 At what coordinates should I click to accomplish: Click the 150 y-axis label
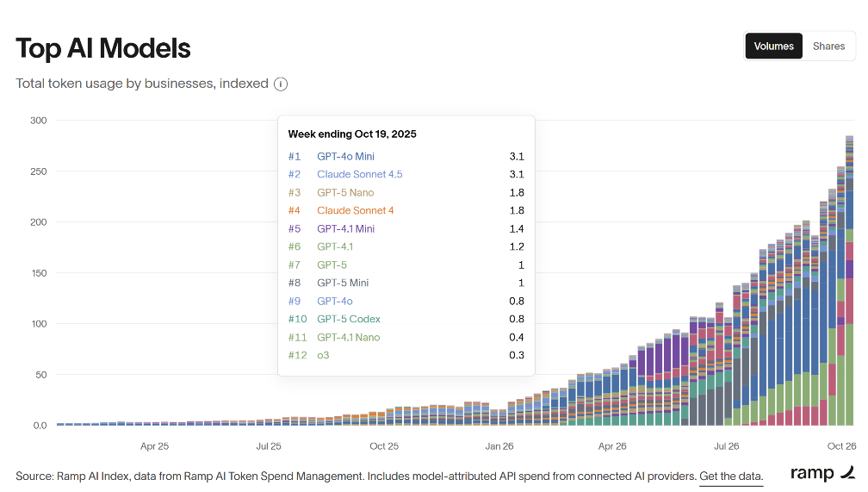[x=39, y=272]
